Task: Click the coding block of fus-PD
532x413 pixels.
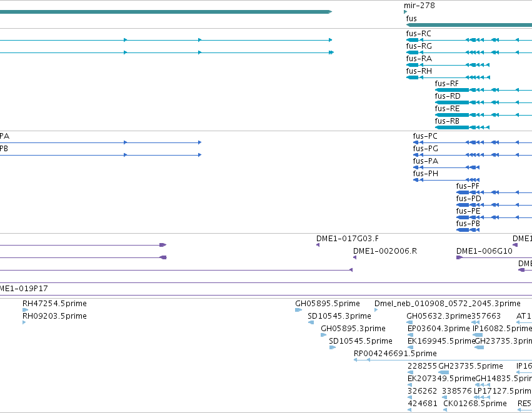Action: 463,205
